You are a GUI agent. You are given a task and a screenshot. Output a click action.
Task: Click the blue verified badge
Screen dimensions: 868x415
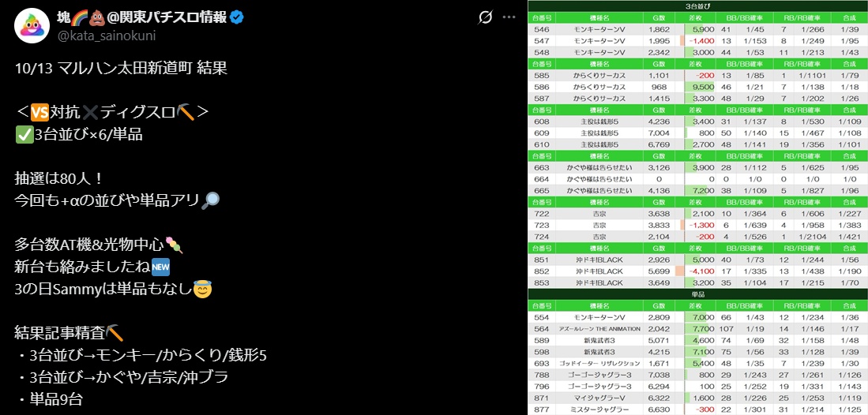tap(238, 17)
